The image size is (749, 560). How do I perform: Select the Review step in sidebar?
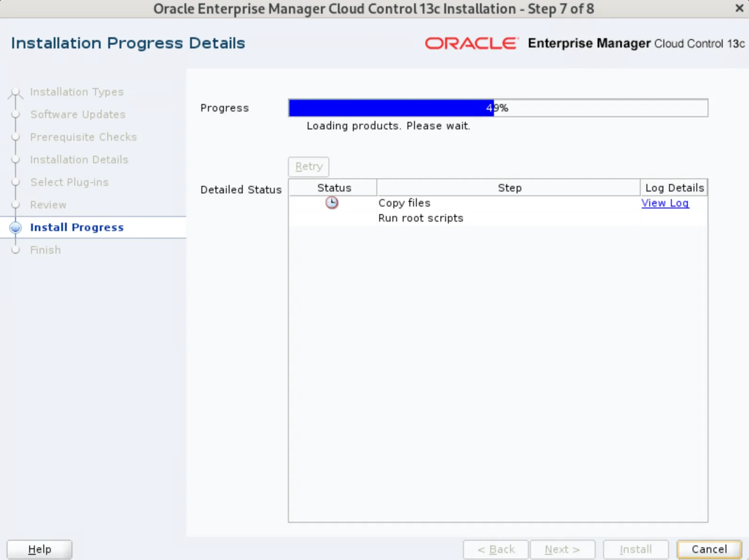point(48,205)
